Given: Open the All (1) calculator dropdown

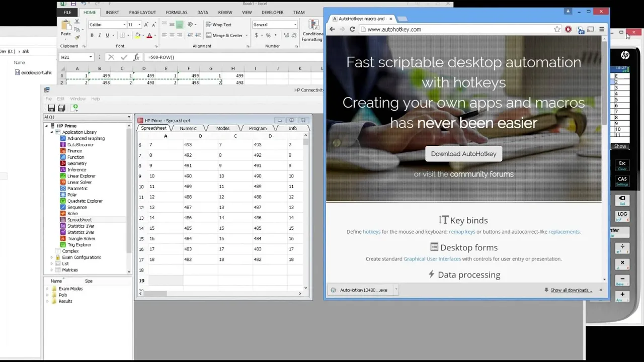Looking at the screenshot, I should [x=88, y=117].
